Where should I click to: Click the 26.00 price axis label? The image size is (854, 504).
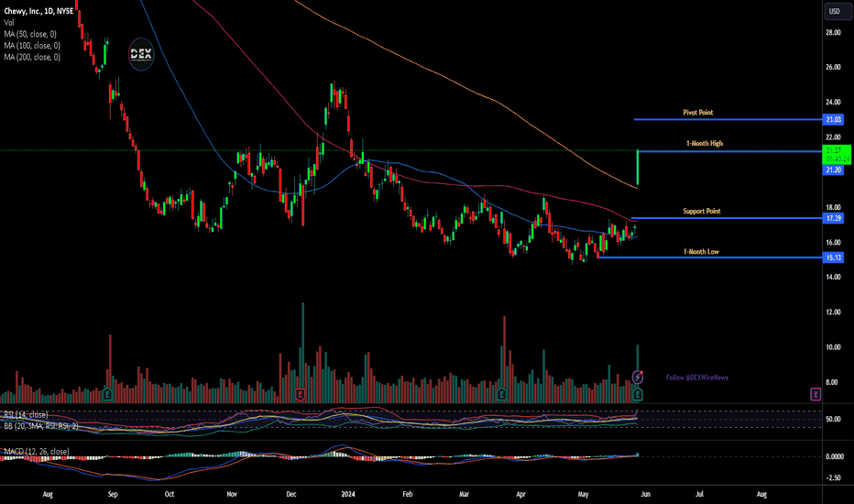[x=833, y=68]
